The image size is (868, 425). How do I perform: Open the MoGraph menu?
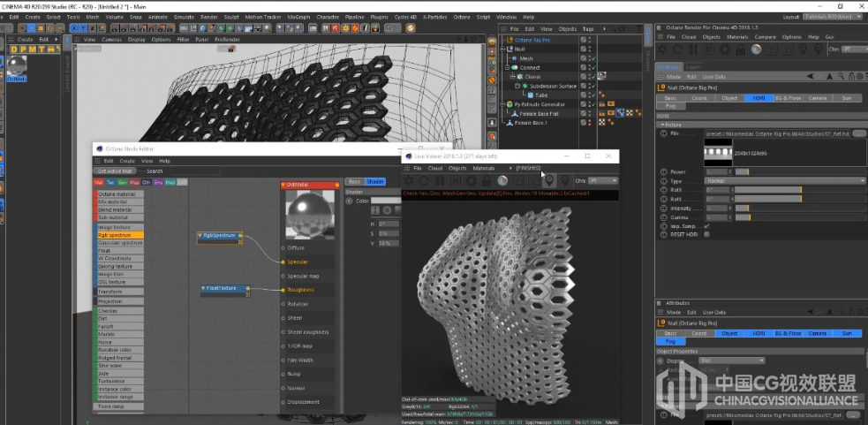[x=299, y=17]
